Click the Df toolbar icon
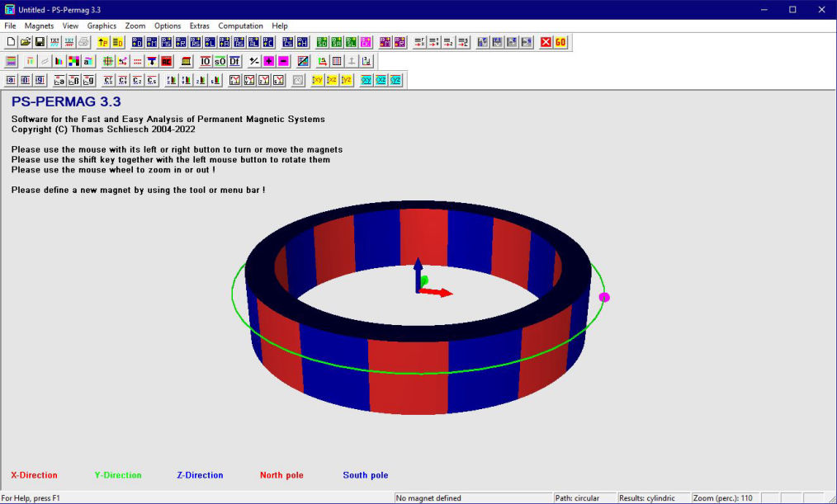Screen dimensions: 837x504 click(x=234, y=61)
